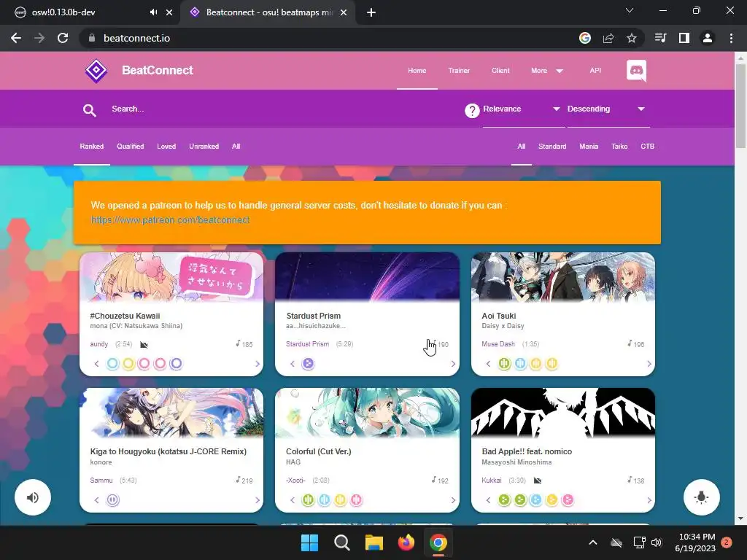Open the API nav link
Screen dimensions: 747x560
(x=595, y=71)
